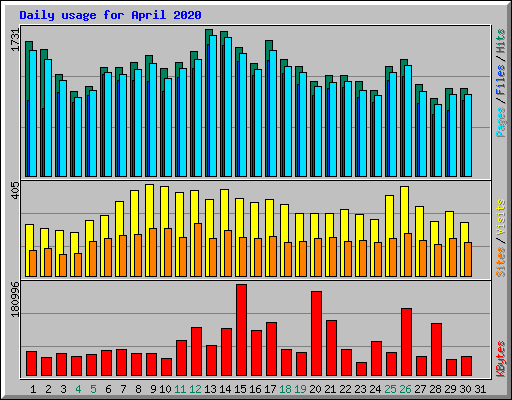Screen dimensions: 512x400
Task: Click the green day 18 axis label
Action: pyautogui.click(x=285, y=389)
